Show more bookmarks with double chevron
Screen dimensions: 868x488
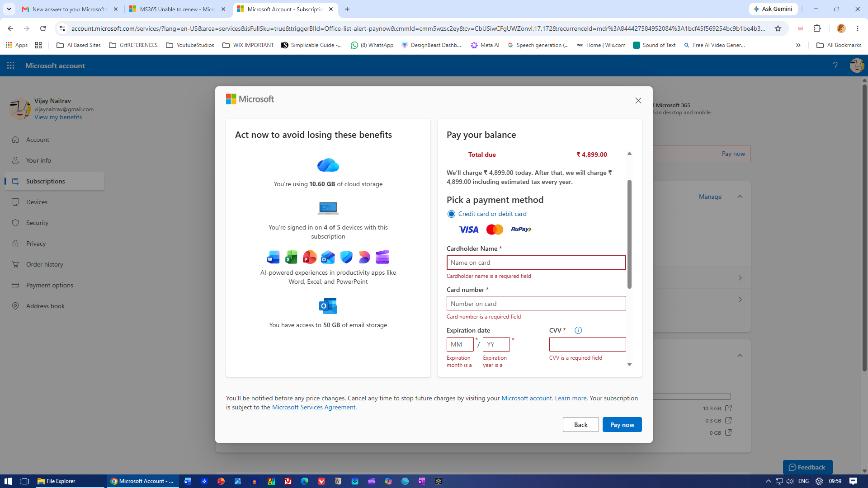tap(798, 45)
